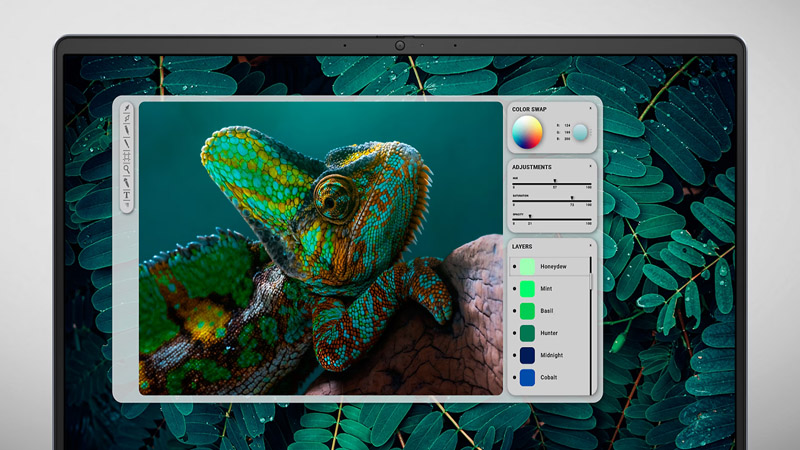The width and height of the screenshot is (800, 450).
Task: Toggle visibility dot of Honeydew layer
Action: pos(514,267)
